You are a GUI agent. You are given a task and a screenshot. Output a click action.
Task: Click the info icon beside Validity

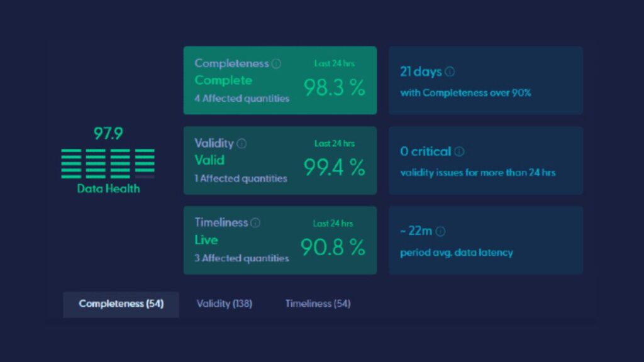tap(241, 143)
